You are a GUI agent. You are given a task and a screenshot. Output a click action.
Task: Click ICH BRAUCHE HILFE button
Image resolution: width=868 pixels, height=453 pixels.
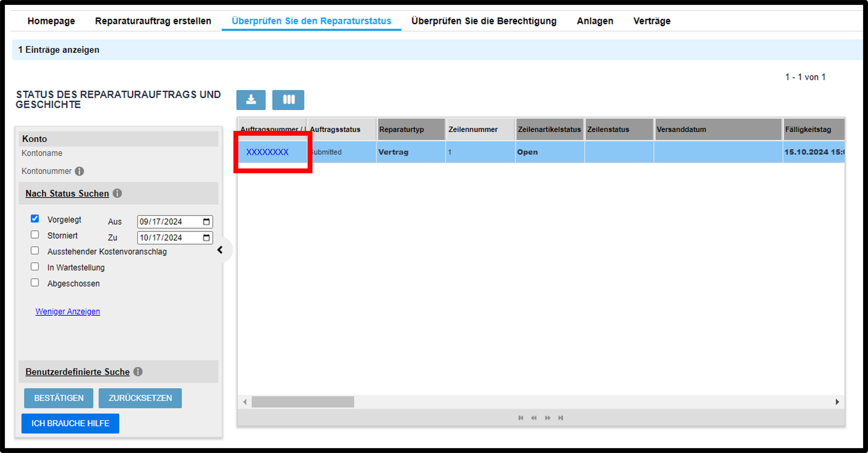(x=71, y=423)
